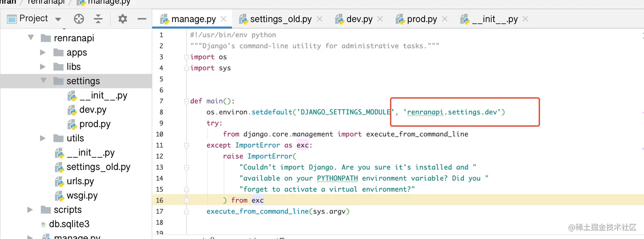Select the apps folder icon

59,52
